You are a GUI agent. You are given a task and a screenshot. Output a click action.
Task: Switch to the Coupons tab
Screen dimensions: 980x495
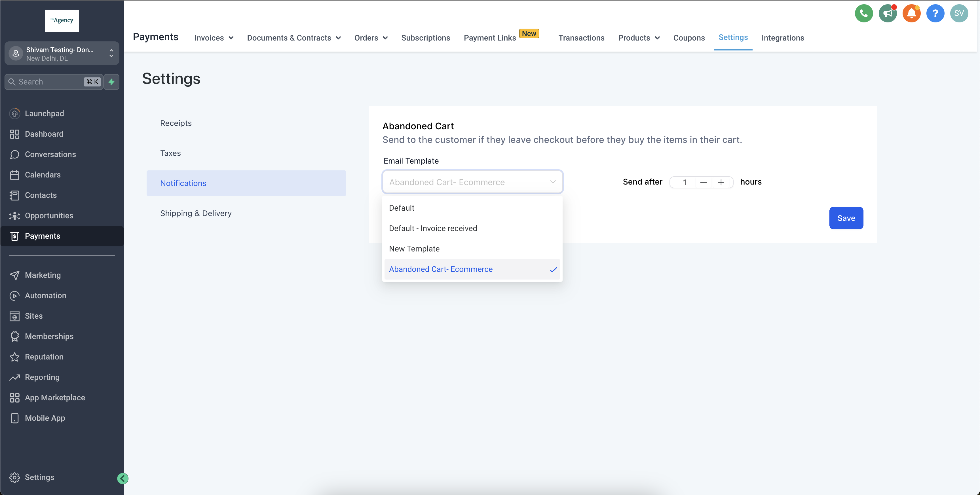(689, 38)
